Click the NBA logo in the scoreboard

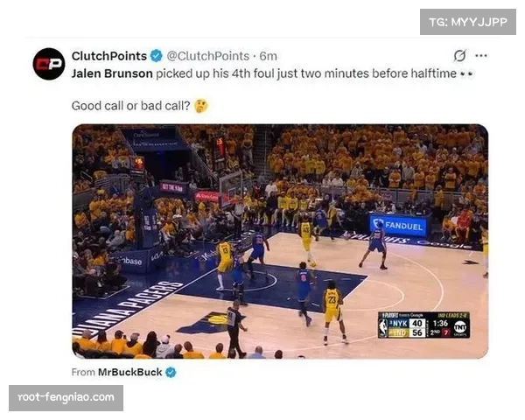coord(383,327)
